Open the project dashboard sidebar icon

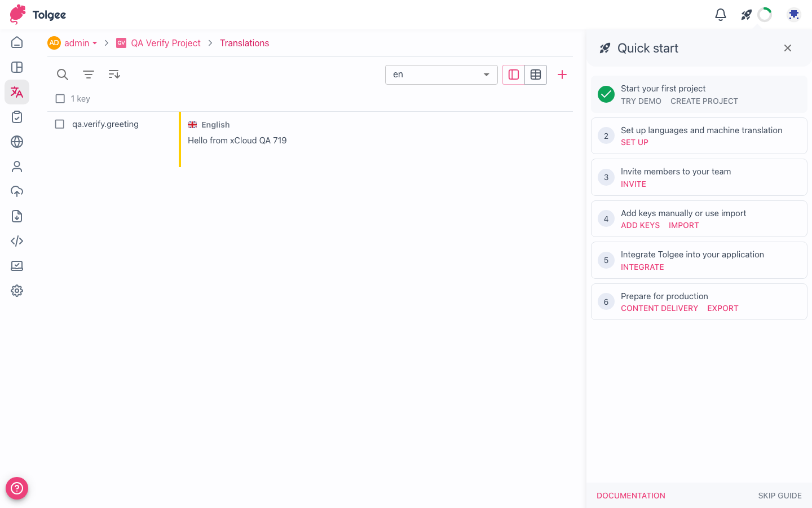point(17,67)
